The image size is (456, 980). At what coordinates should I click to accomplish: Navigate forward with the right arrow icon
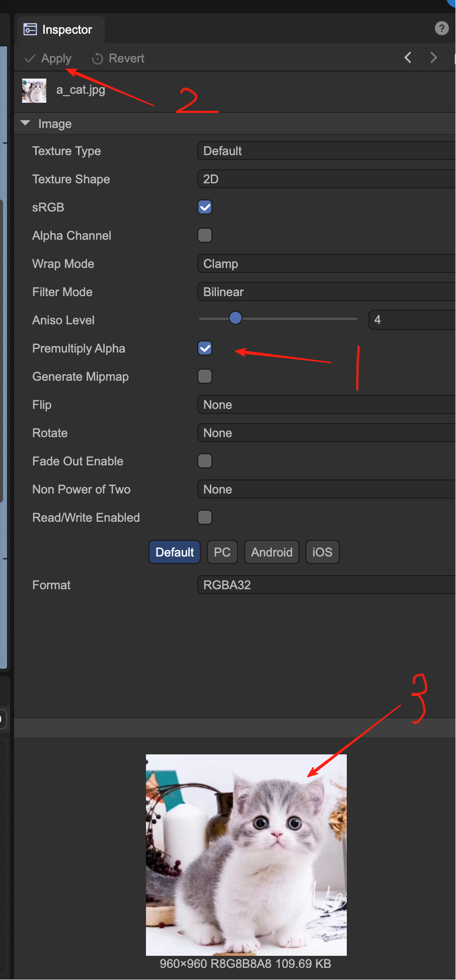click(433, 58)
